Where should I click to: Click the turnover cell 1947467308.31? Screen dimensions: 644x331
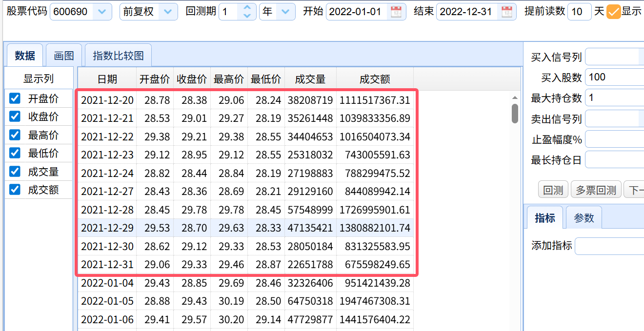pyautogui.click(x=375, y=301)
